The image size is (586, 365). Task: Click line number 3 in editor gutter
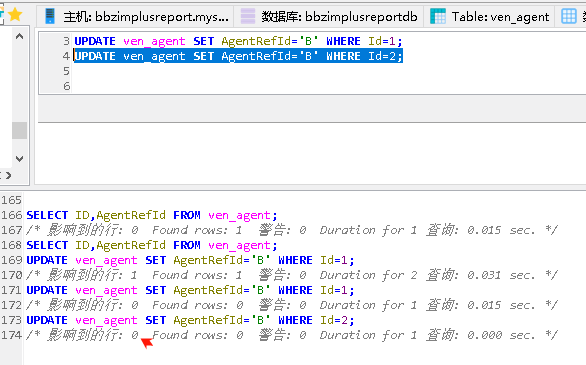[66, 41]
